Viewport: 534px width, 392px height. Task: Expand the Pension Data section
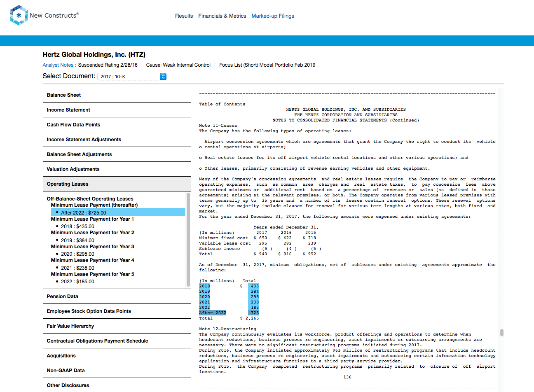coord(117,296)
